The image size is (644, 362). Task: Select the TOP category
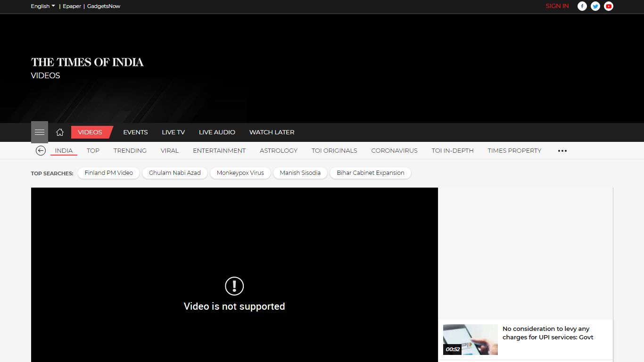[93, 151]
